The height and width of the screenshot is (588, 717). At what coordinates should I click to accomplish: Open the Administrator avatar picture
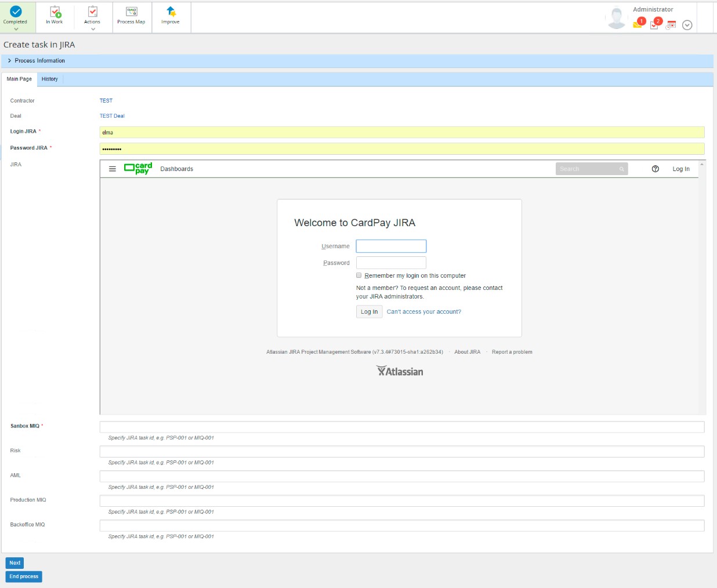point(617,17)
